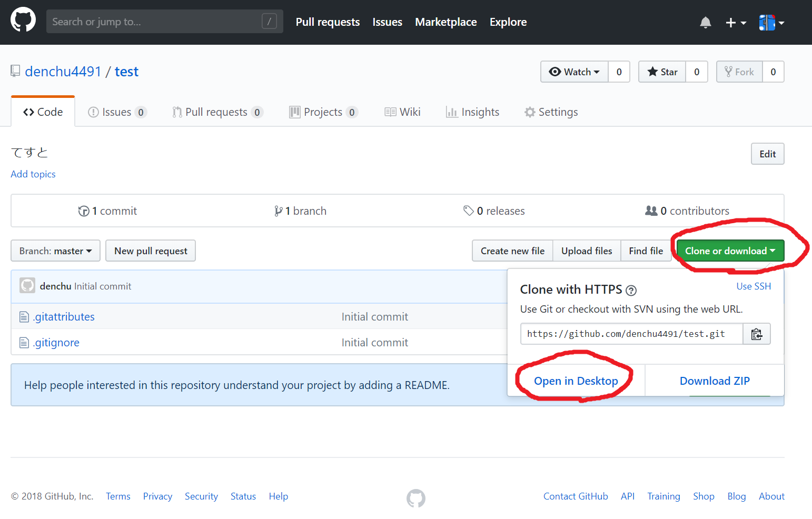Open the plus create-new menu
This screenshot has height=519, width=812.
736,23
